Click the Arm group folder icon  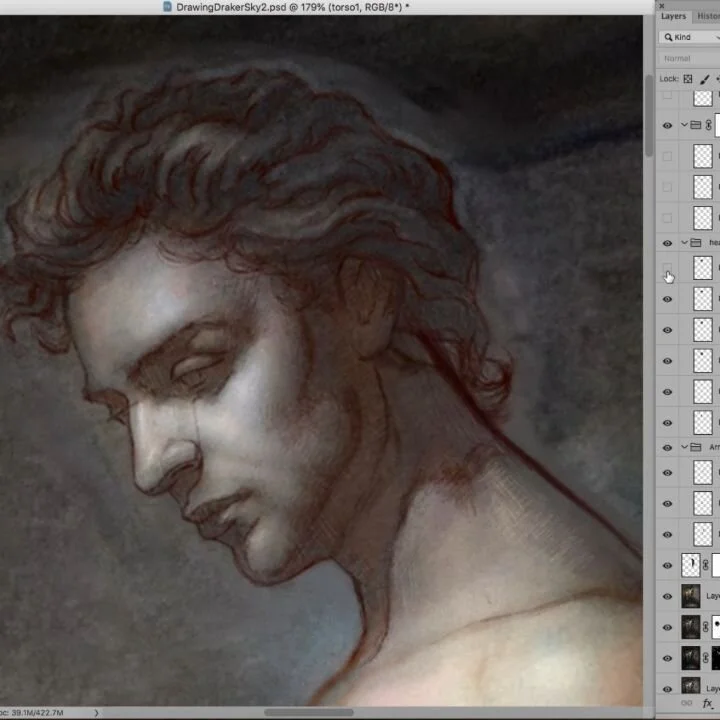[695, 447]
